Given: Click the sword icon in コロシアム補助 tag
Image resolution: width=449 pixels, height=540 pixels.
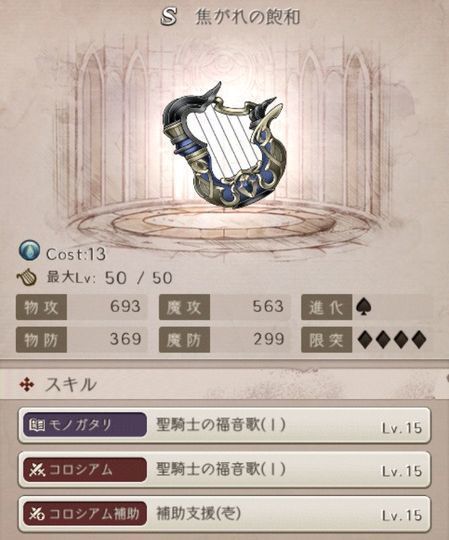Looking at the screenshot, I should click(37, 513).
